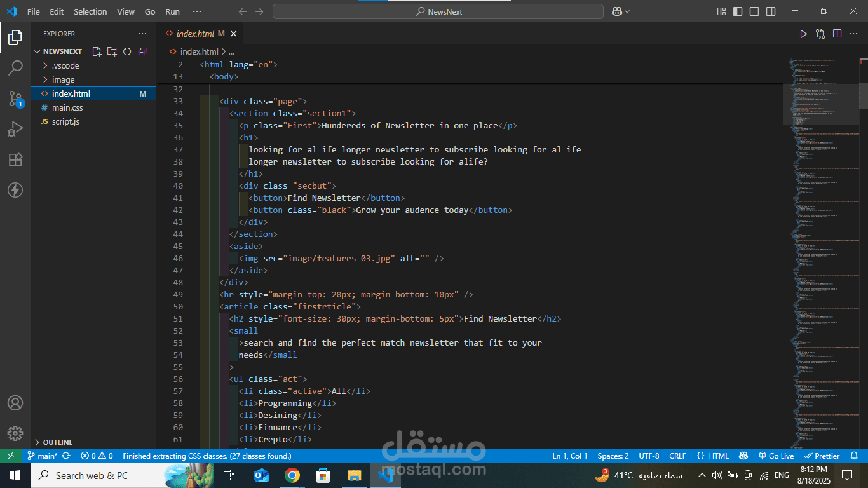The width and height of the screenshot is (868, 488).
Task: Click the editor vertical scrollbar thumb
Action: (x=864, y=95)
